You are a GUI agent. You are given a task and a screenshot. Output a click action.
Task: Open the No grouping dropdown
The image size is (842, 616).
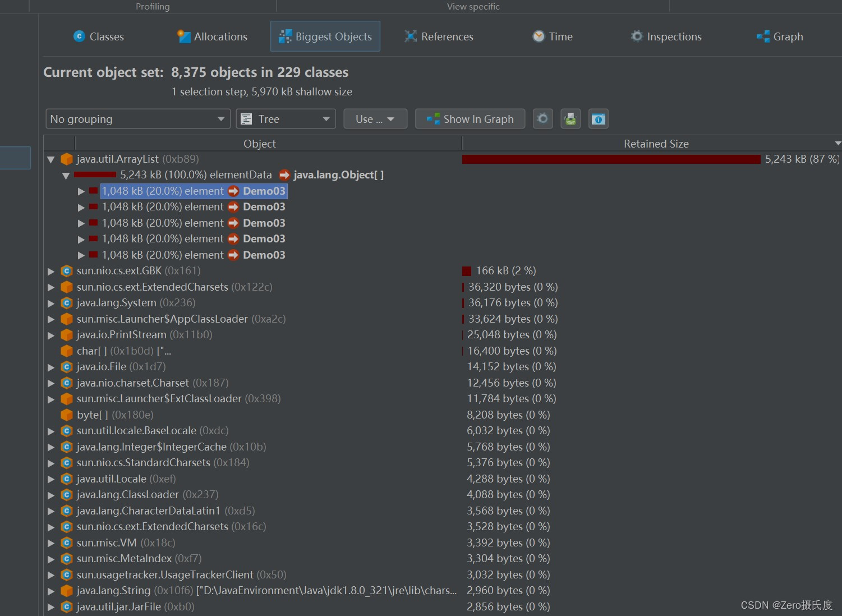tap(138, 119)
